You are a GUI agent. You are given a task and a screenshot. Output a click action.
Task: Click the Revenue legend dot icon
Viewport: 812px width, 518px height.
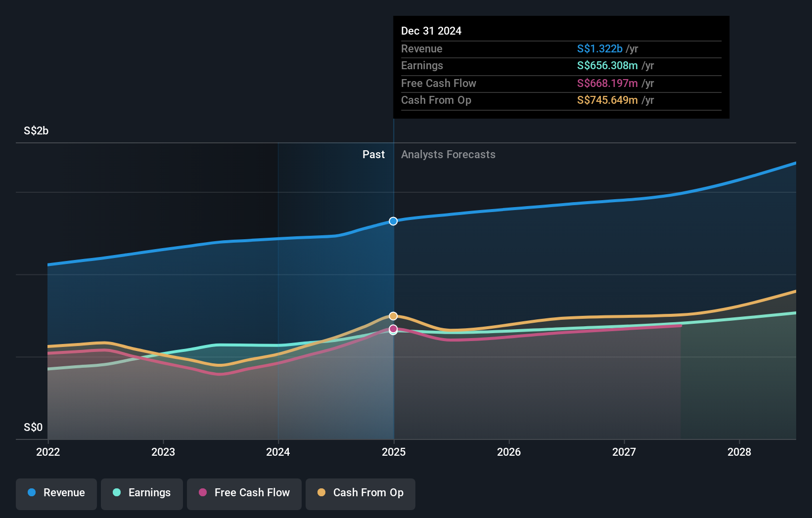[x=32, y=493]
